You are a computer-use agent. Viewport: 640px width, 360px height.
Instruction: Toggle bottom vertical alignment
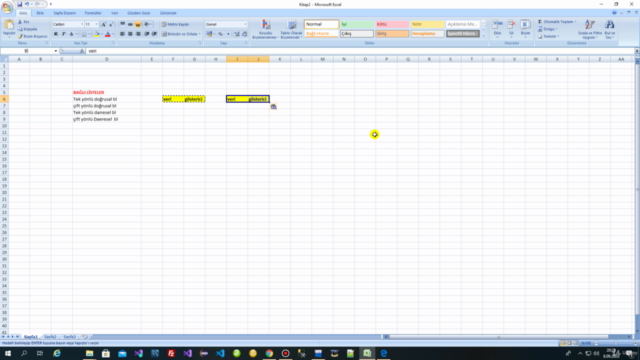pyautogui.click(x=138, y=24)
